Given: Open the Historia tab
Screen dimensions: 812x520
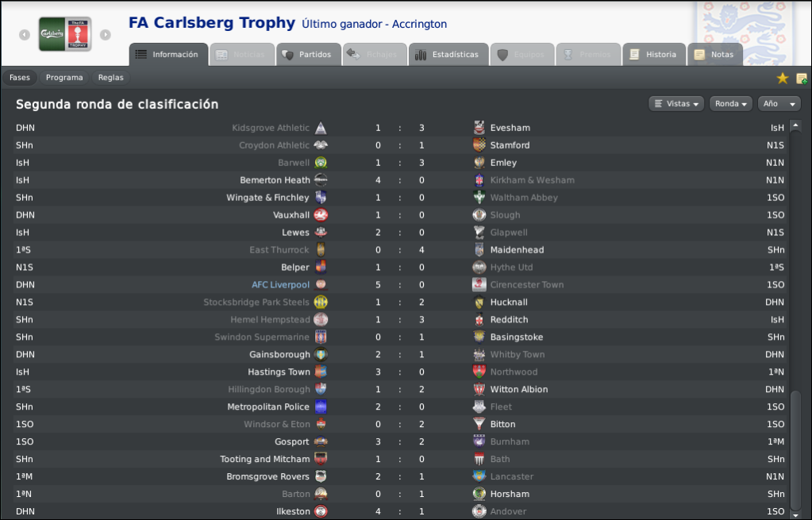Looking at the screenshot, I should tap(654, 55).
